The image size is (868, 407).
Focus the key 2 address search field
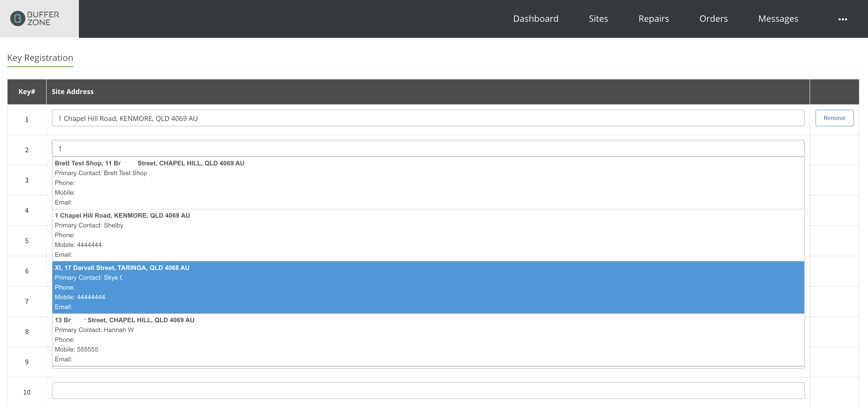pos(428,149)
